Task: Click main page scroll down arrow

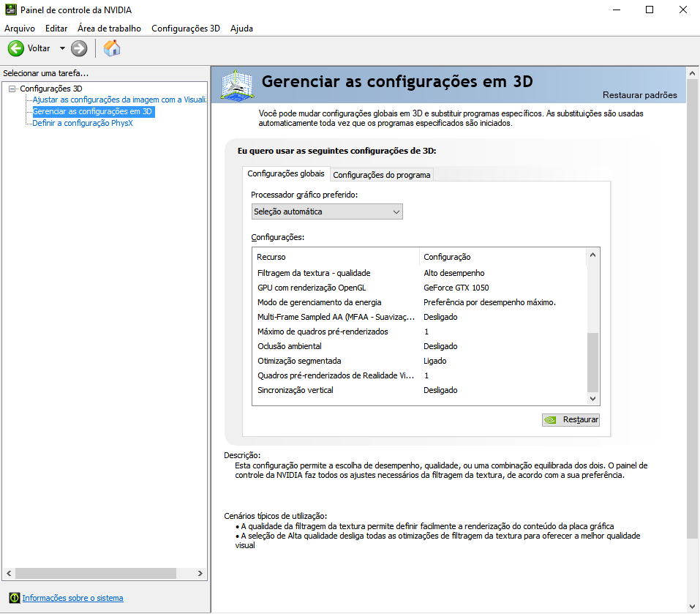Action: coord(692,607)
